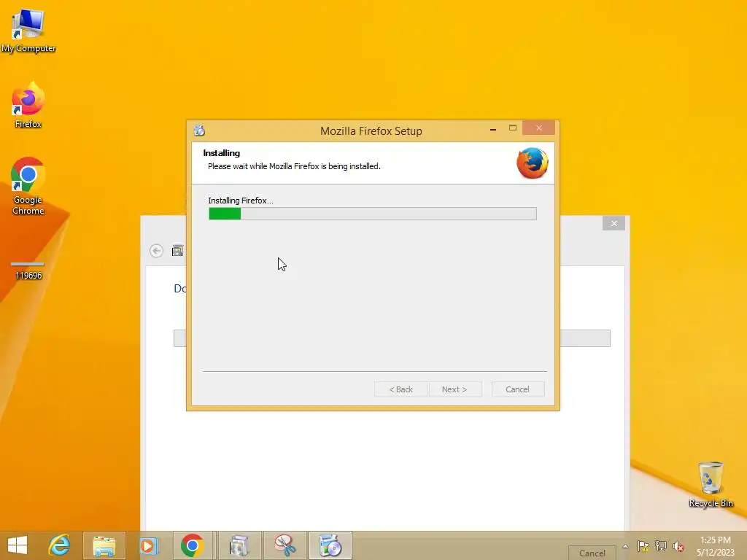Open the muted volume tray icon
Image resolution: width=747 pixels, height=560 pixels.
tap(678, 546)
